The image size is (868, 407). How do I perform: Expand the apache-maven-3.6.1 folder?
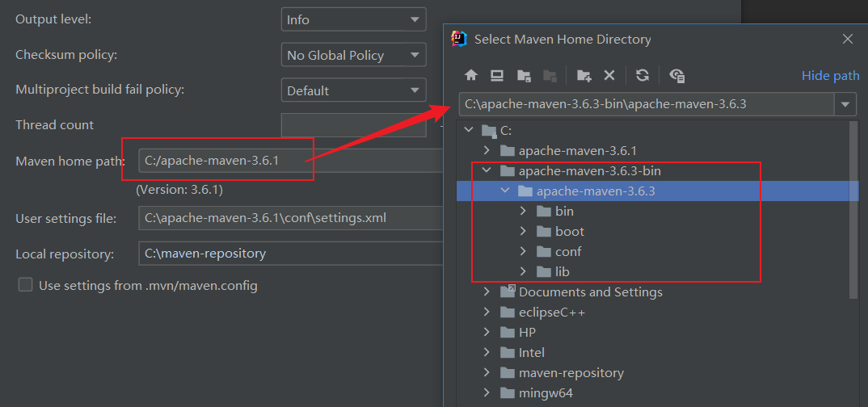(x=487, y=150)
